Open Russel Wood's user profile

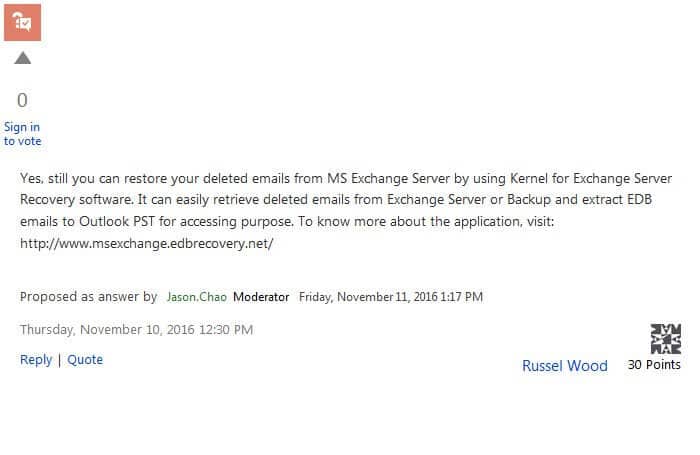tap(565, 366)
